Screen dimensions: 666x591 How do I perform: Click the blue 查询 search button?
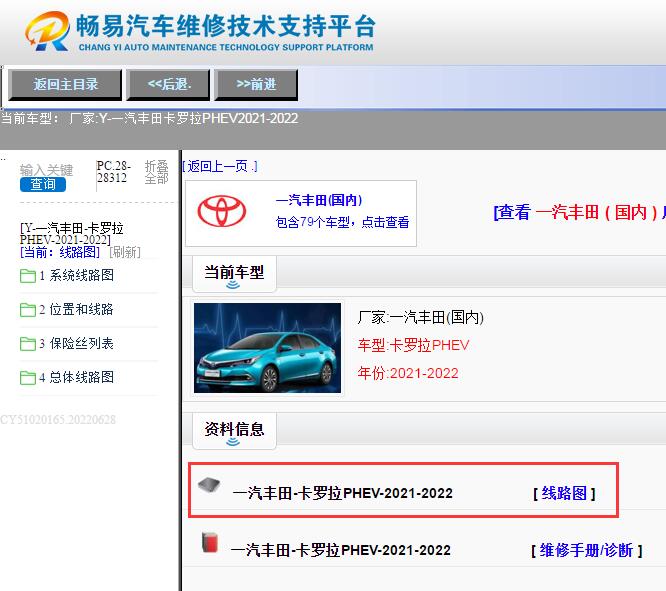coord(43,184)
